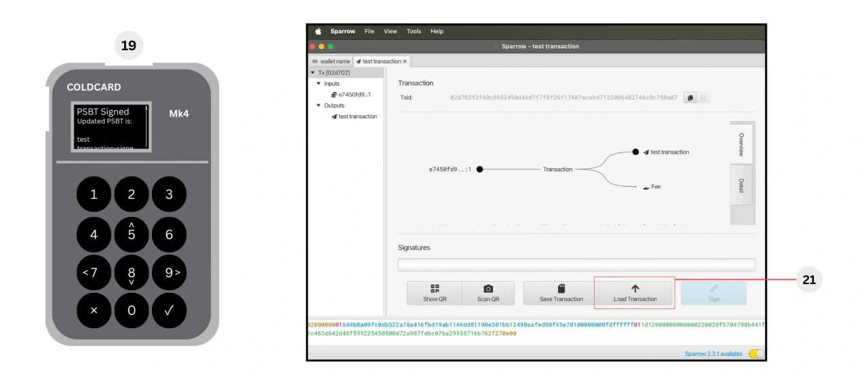Click the 0 key on the Coldcard keypad
This screenshot has height=385, width=868.
tap(132, 311)
